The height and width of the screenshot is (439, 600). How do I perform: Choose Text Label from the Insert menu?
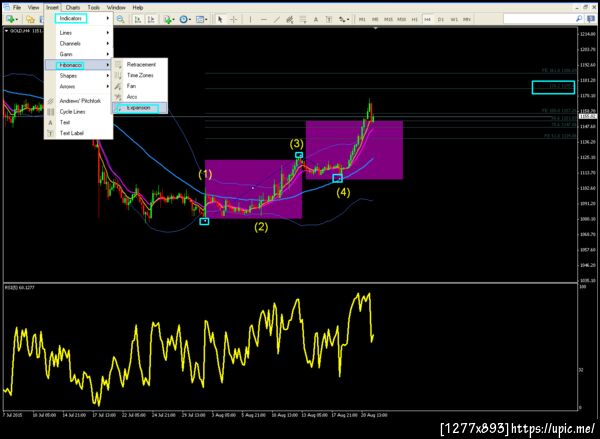78,133
